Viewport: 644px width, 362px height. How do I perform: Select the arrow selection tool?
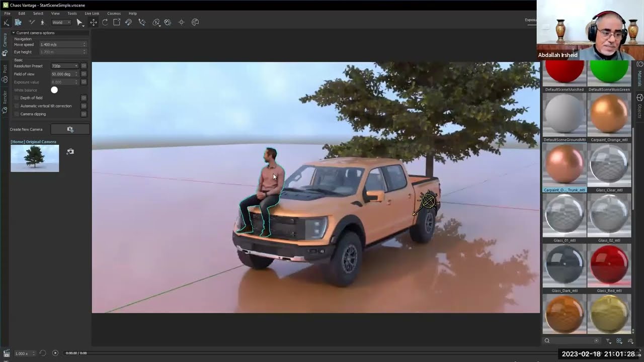pos(80,22)
